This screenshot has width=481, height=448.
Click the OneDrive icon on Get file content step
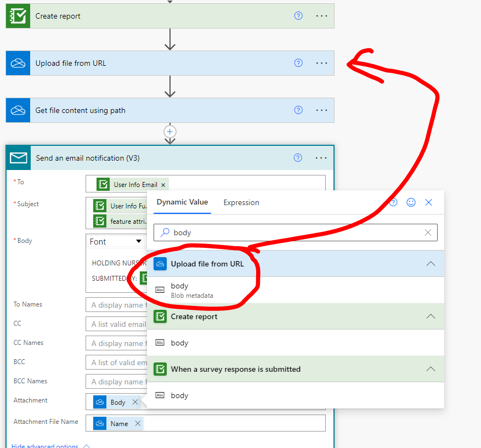coord(17,110)
